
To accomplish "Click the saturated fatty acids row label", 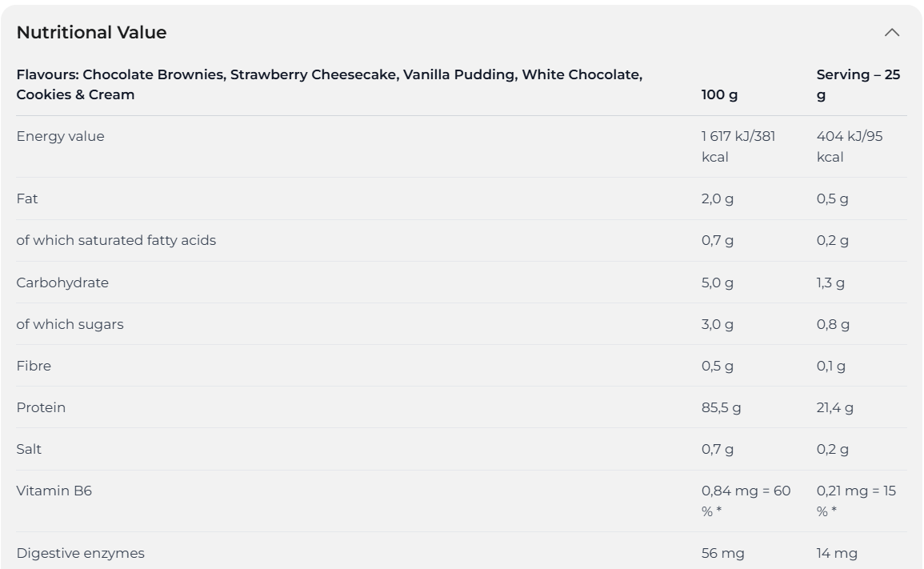I will (x=116, y=241).
